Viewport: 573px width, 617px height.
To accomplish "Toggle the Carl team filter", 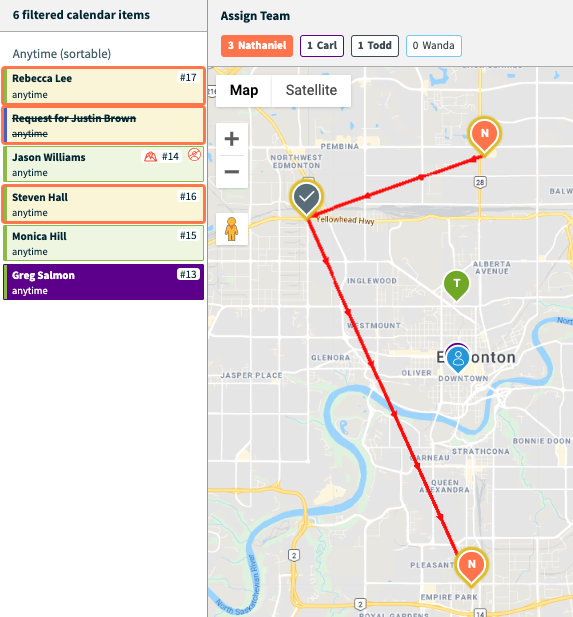I will (x=322, y=46).
